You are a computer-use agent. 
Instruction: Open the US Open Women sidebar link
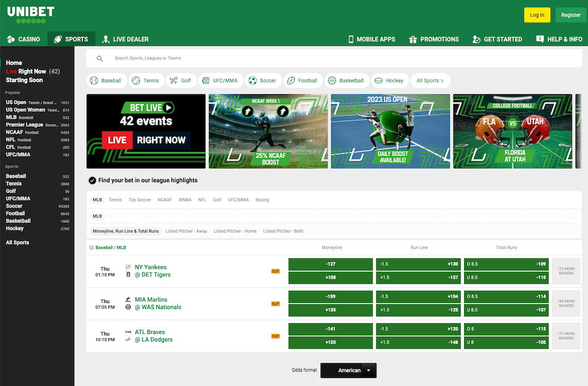25,110
